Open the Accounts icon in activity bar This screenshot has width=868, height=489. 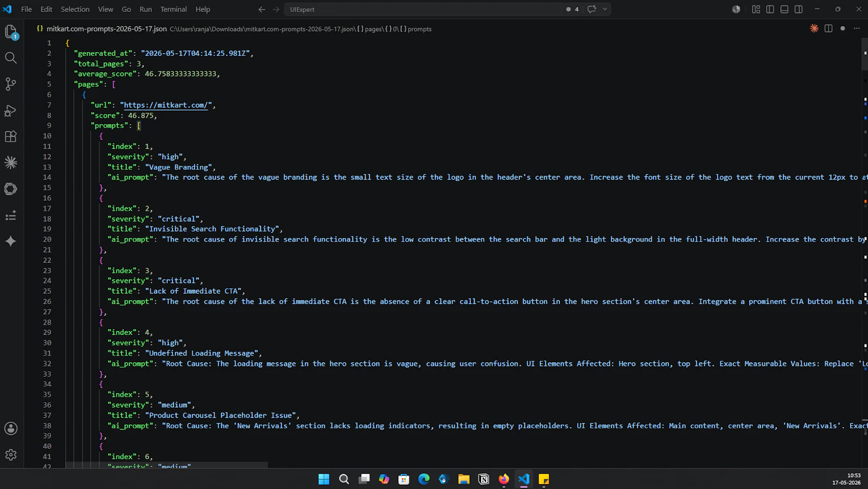point(11,428)
